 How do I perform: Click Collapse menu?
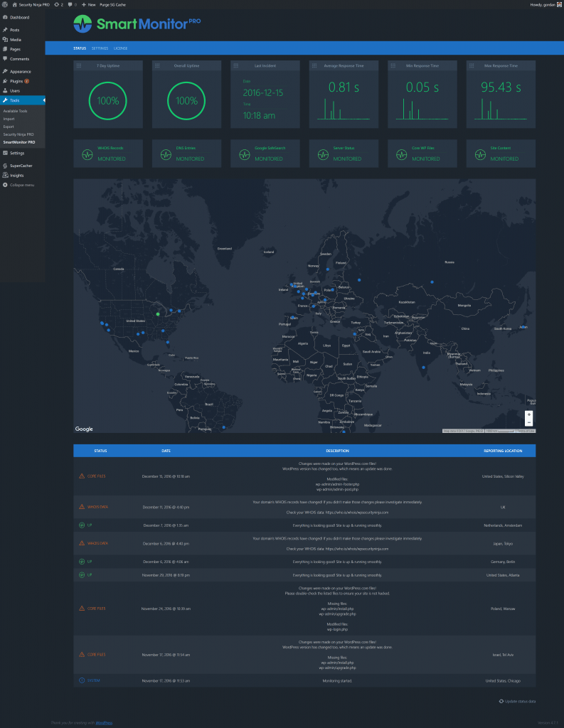coord(22,185)
